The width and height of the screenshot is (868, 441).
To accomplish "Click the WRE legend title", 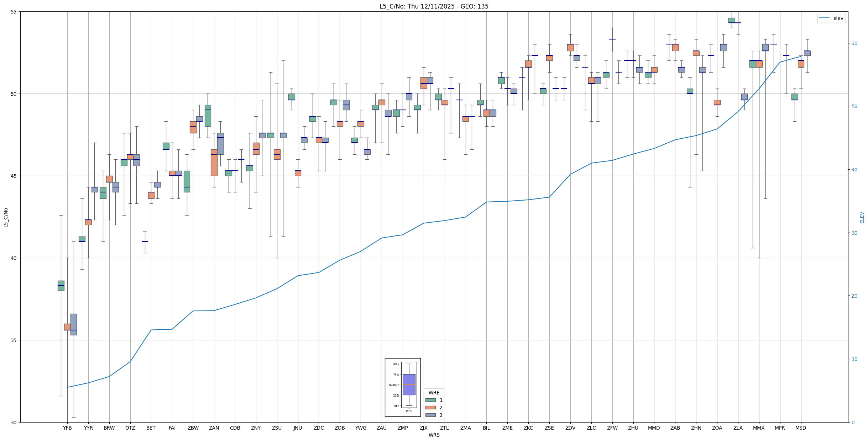I will tap(434, 393).
